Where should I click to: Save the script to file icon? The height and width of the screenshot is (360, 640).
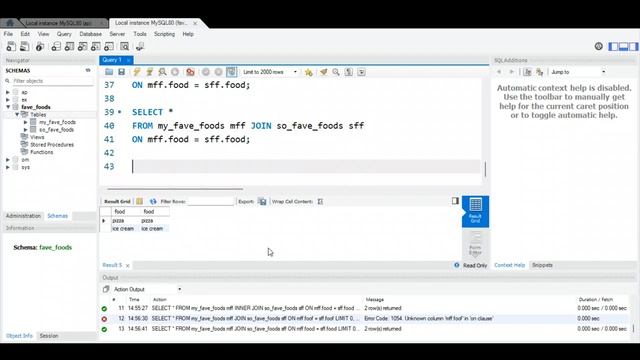[121, 72]
